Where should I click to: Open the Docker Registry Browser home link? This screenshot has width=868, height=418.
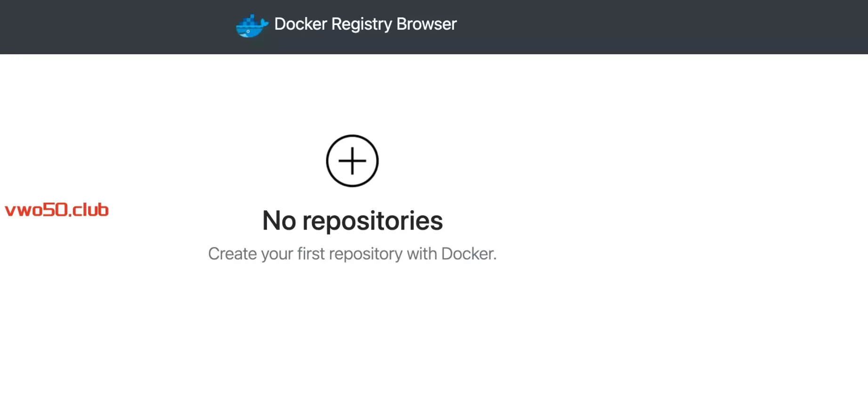365,24
